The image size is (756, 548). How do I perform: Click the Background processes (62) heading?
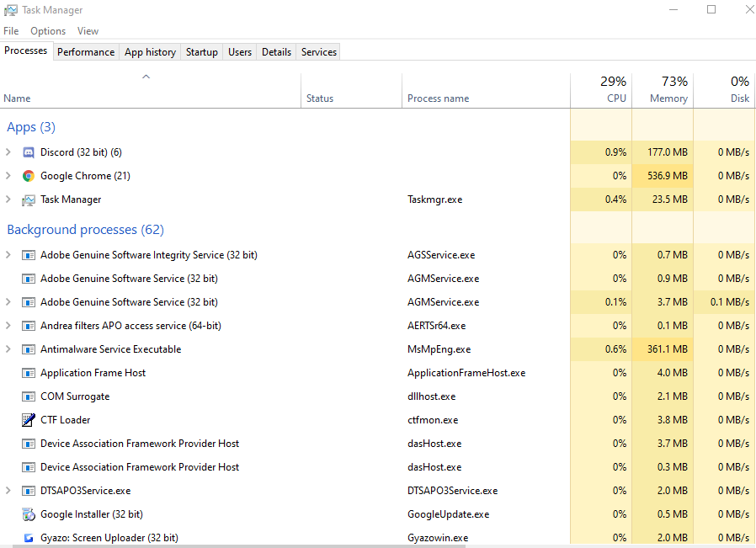tap(85, 230)
